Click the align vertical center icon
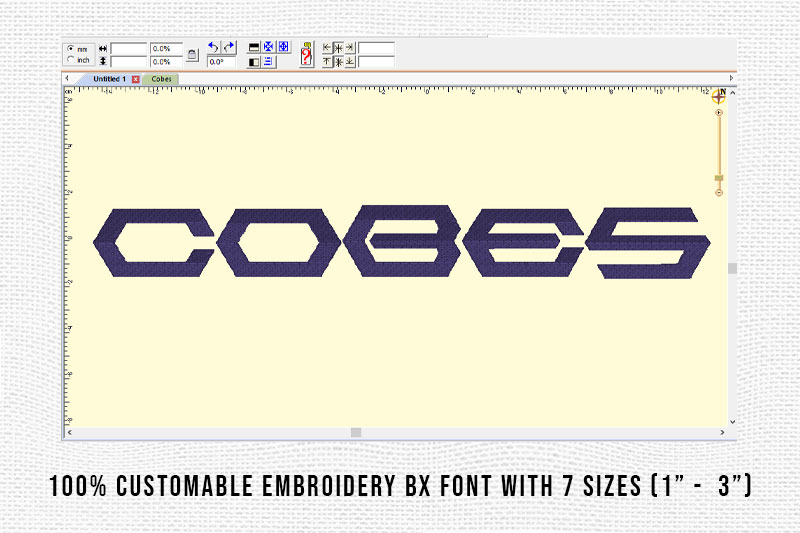This screenshot has width=800, height=533. 338,62
